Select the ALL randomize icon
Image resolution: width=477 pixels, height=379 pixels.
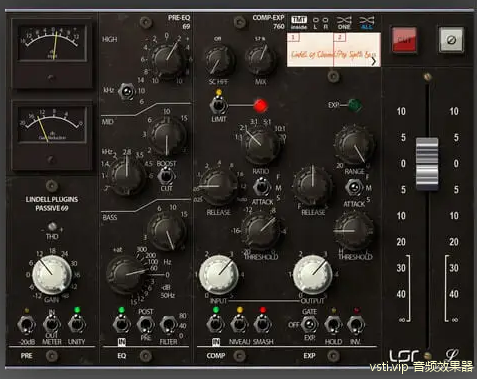pos(367,23)
